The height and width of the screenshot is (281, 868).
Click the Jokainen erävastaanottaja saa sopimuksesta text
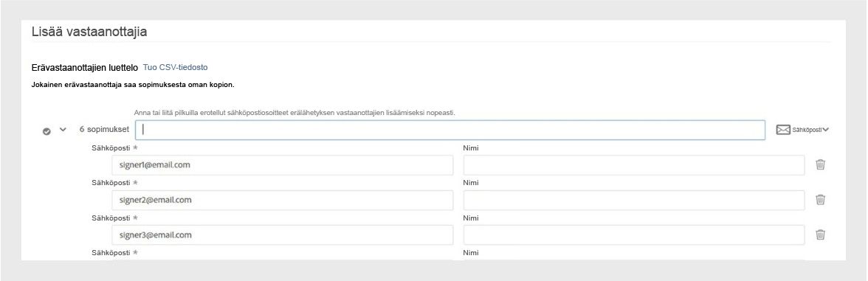click(x=133, y=86)
